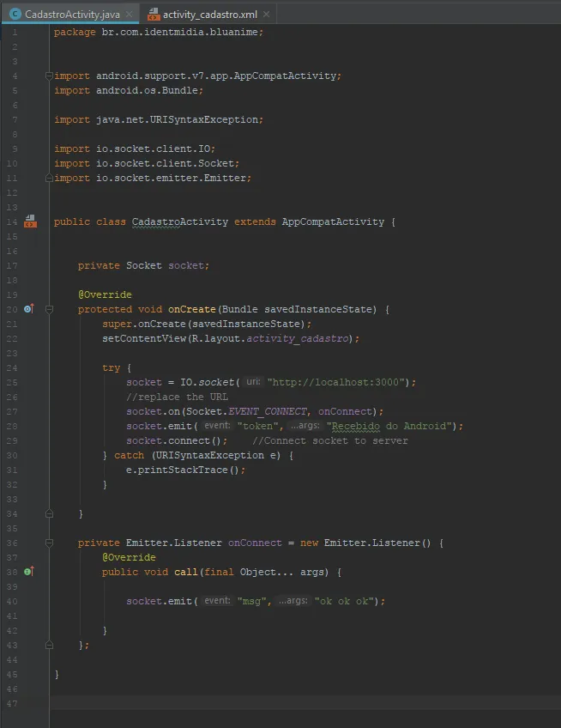Click the "token" event string

(257, 426)
